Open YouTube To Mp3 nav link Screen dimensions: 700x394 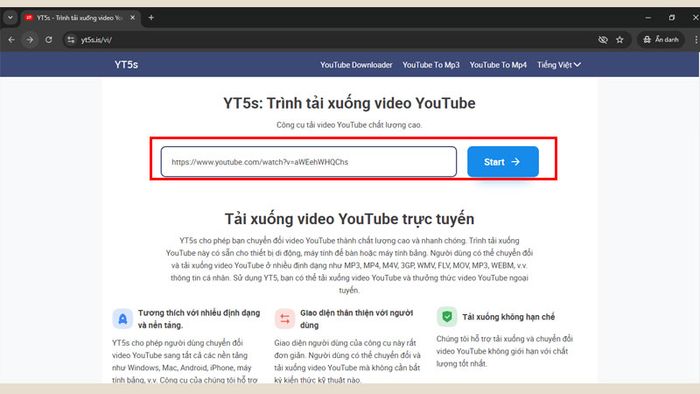coord(431,65)
